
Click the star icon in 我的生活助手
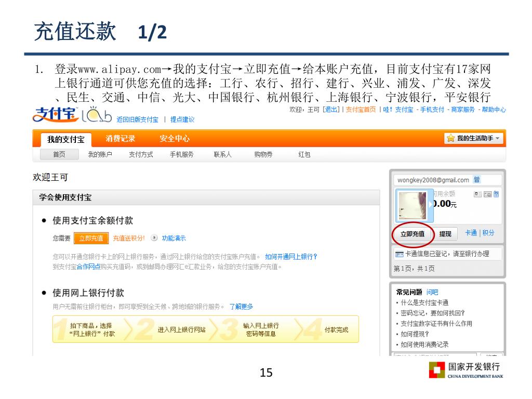[450, 138]
